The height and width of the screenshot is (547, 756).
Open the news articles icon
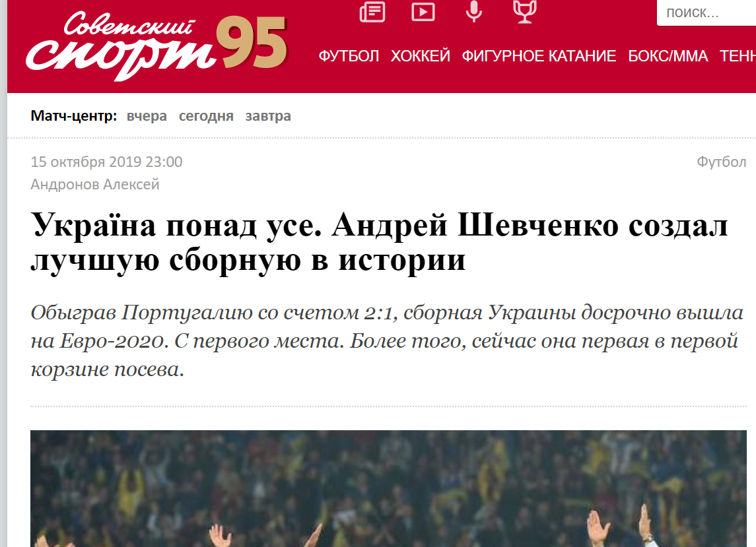(x=372, y=12)
